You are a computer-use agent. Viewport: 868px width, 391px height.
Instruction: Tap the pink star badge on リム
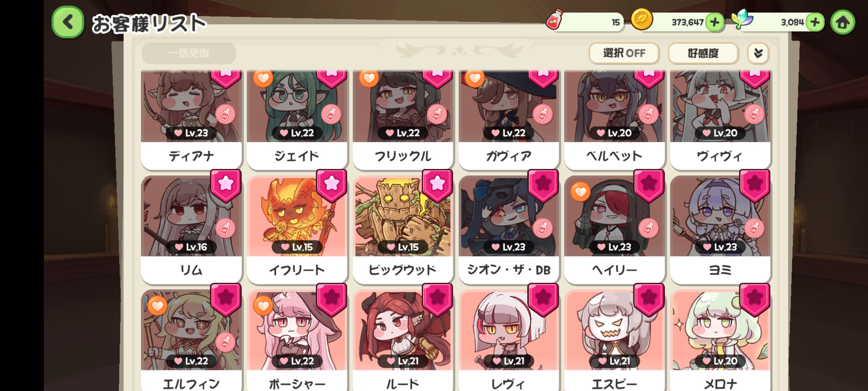(226, 185)
